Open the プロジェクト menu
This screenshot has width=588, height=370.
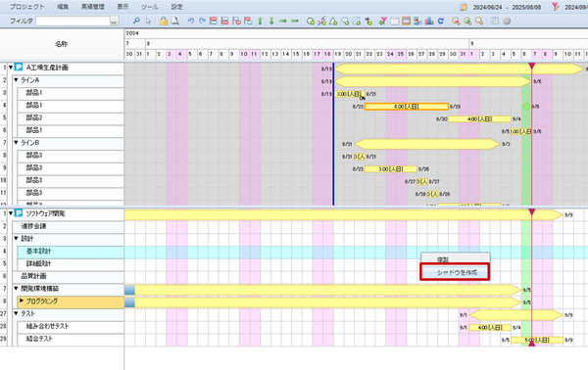(27, 7)
